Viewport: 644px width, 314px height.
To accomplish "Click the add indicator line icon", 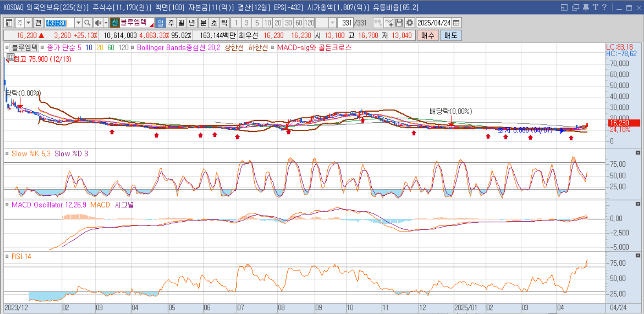I will coord(389,23).
